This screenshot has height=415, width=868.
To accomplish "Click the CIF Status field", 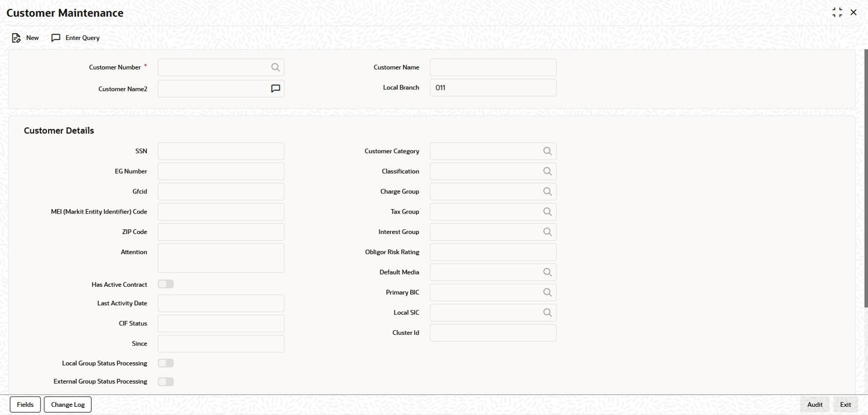I will (221, 323).
